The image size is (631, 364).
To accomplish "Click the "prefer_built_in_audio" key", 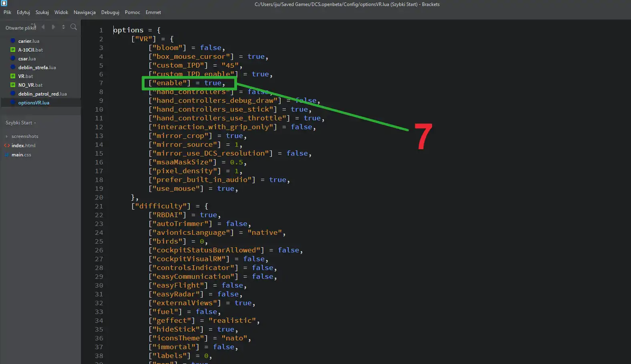I will click(x=202, y=180).
